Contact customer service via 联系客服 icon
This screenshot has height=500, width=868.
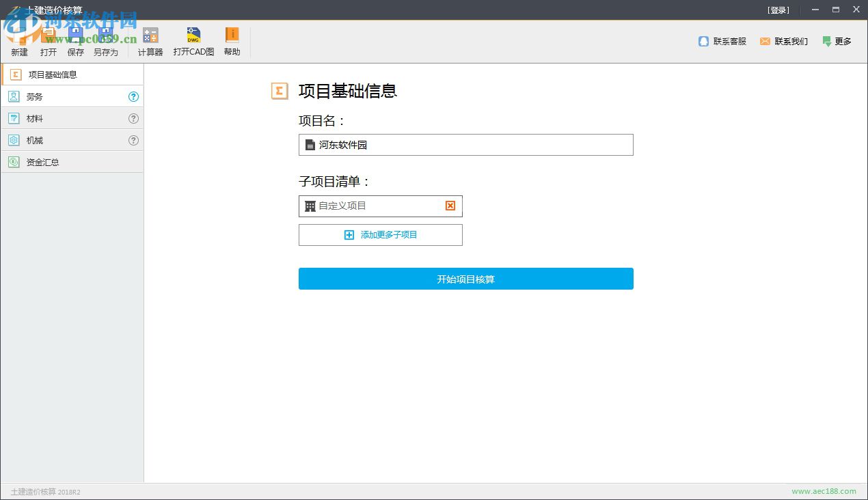pyautogui.click(x=722, y=41)
